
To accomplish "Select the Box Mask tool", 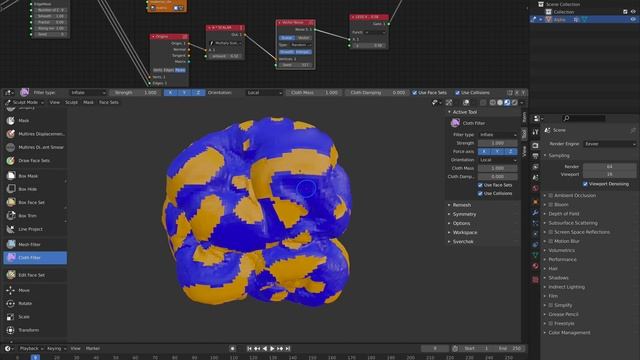I will tap(35, 176).
